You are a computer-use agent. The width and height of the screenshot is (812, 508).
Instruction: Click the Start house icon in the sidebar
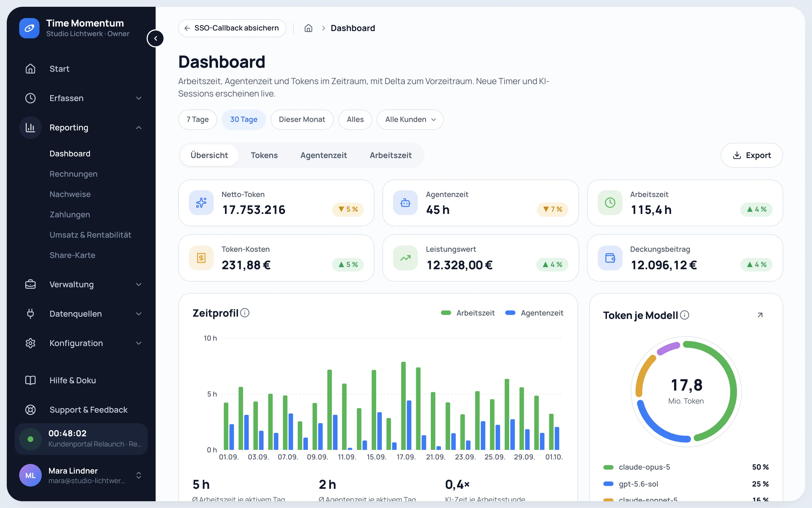click(x=30, y=69)
